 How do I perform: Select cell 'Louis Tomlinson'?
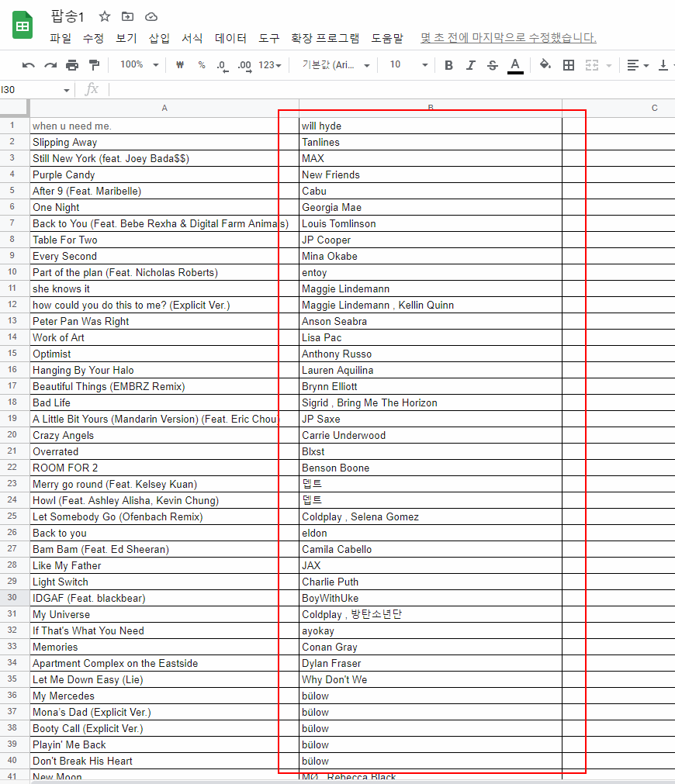click(x=431, y=223)
